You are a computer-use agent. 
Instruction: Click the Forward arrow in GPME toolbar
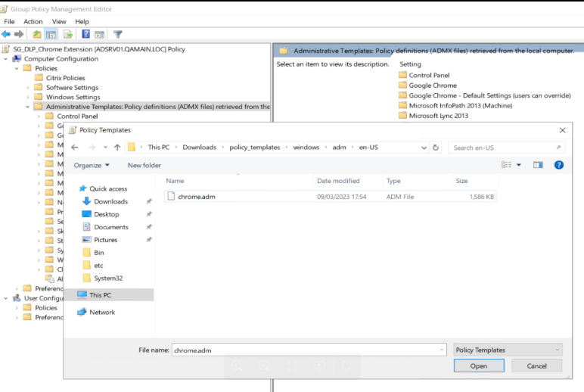pyautogui.click(x=19, y=34)
